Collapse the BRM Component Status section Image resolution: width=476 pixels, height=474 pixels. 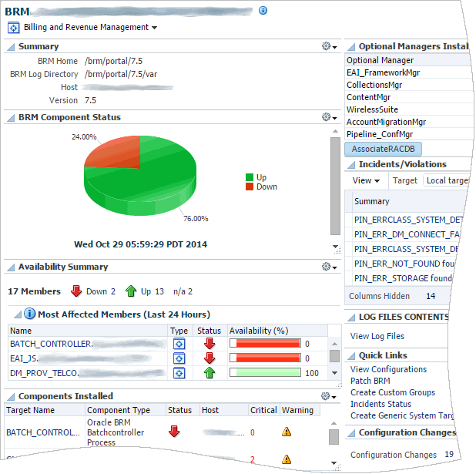point(11,118)
